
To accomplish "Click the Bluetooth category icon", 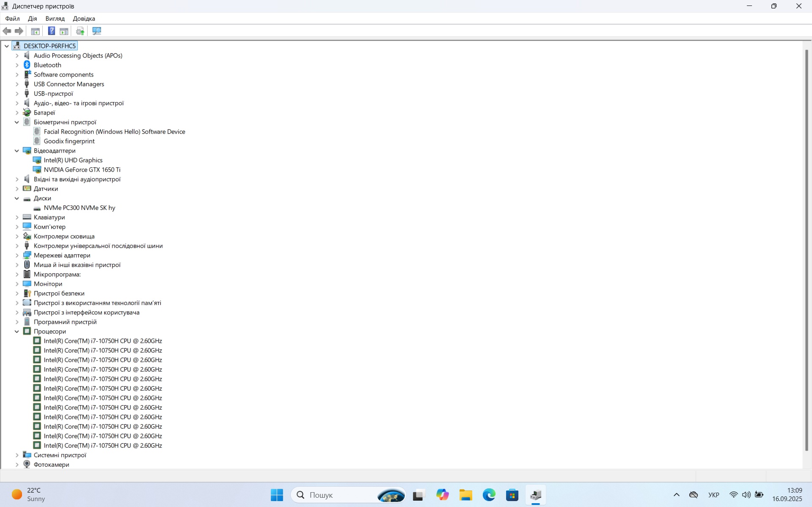I will 27,65.
